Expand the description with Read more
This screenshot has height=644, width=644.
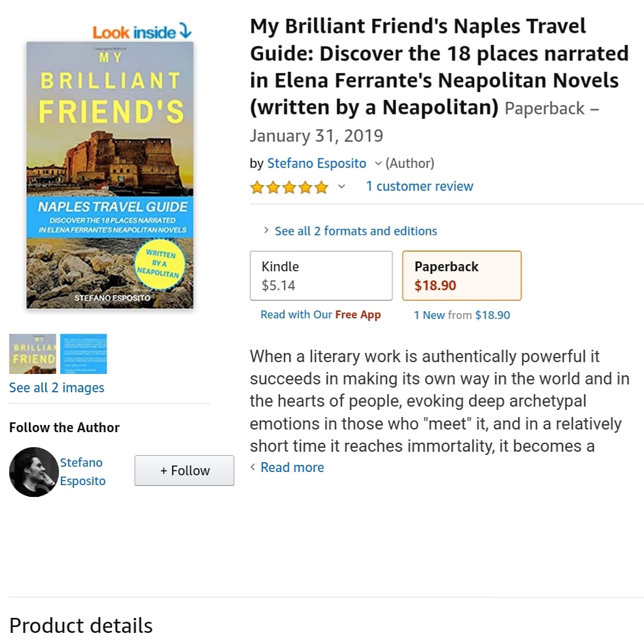pyautogui.click(x=292, y=467)
